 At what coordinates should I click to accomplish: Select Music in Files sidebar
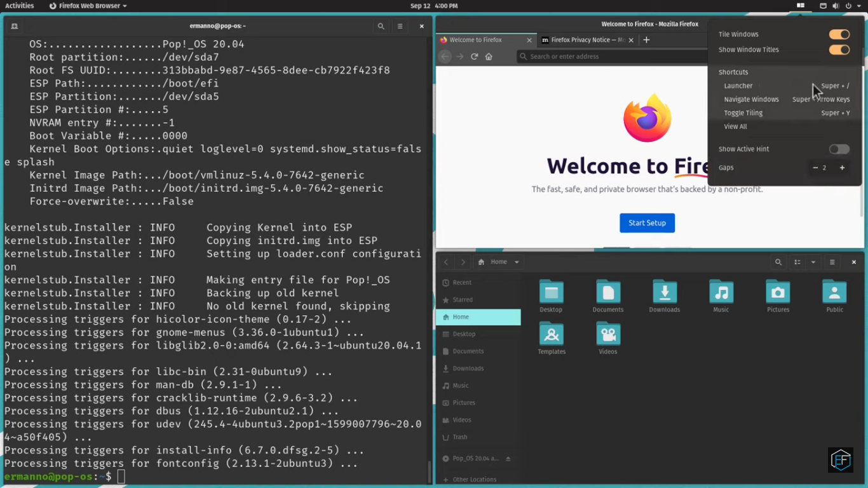click(x=478, y=385)
